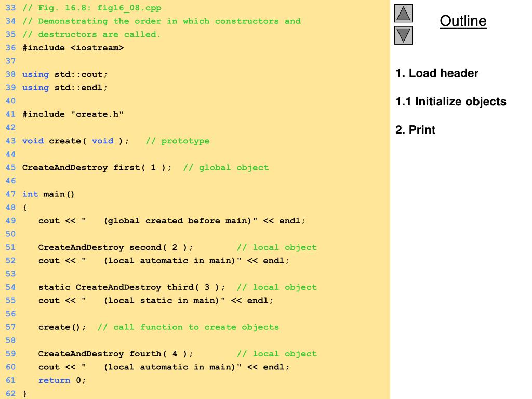The width and height of the screenshot is (532, 399).
Task: Click the cout statement on line 60
Action: (164, 367)
